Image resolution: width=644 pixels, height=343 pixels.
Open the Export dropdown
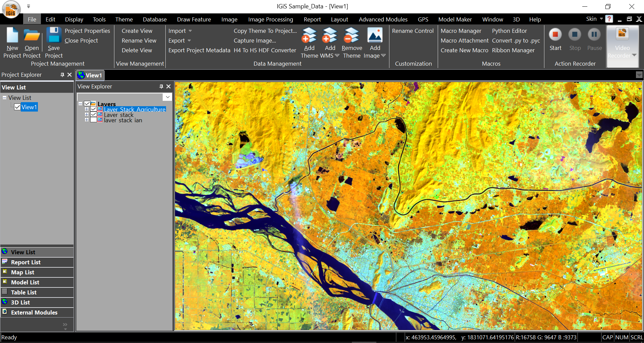(x=189, y=41)
